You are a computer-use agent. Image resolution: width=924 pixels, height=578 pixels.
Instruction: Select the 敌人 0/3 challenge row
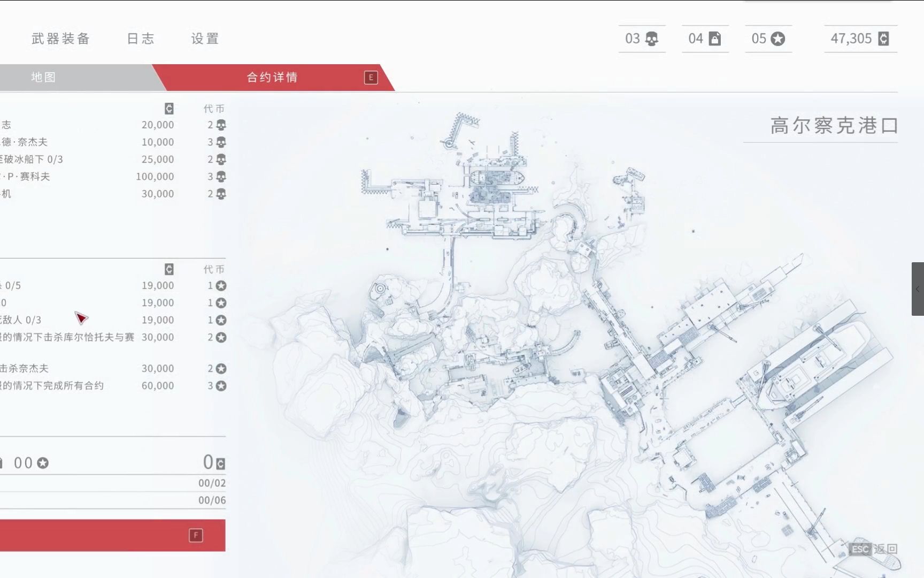click(x=112, y=320)
